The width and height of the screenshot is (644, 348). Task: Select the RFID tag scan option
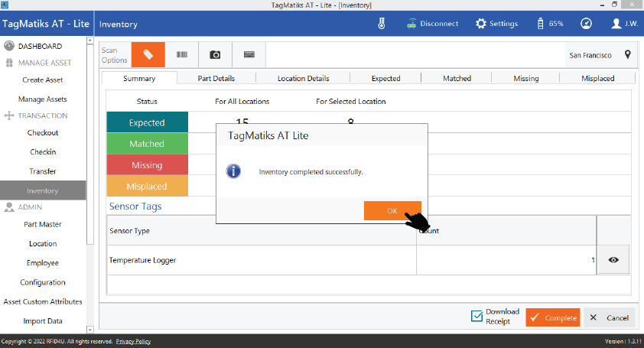click(148, 54)
